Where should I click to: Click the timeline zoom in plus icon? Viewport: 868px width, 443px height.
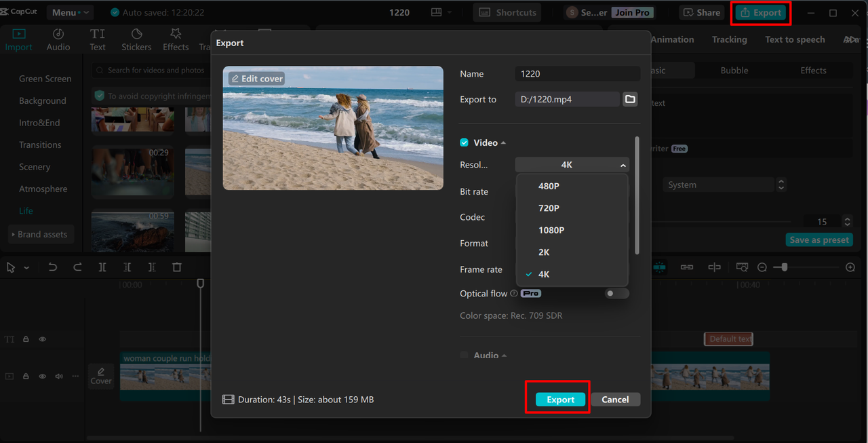[x=850, y=267]
